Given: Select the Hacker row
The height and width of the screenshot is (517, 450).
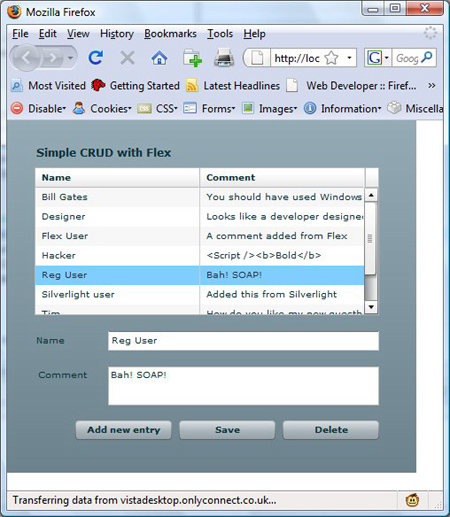Looking at the screenshot, I should (x=200, y=256).
